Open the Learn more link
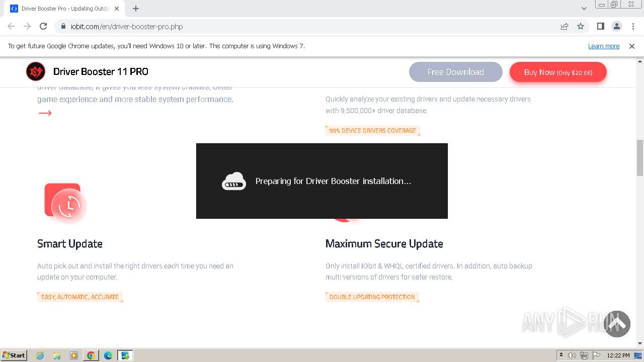The width and height of the screenshot is (644, 362). click(x=604, y=46)
